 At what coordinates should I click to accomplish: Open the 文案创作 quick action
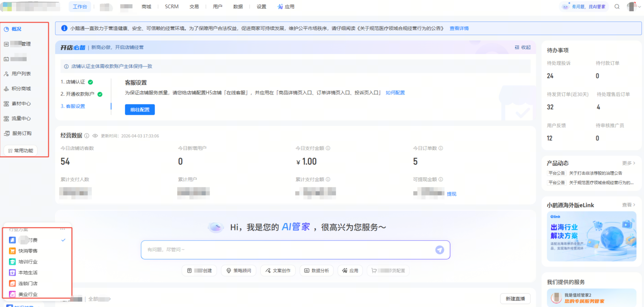point(278,271)
